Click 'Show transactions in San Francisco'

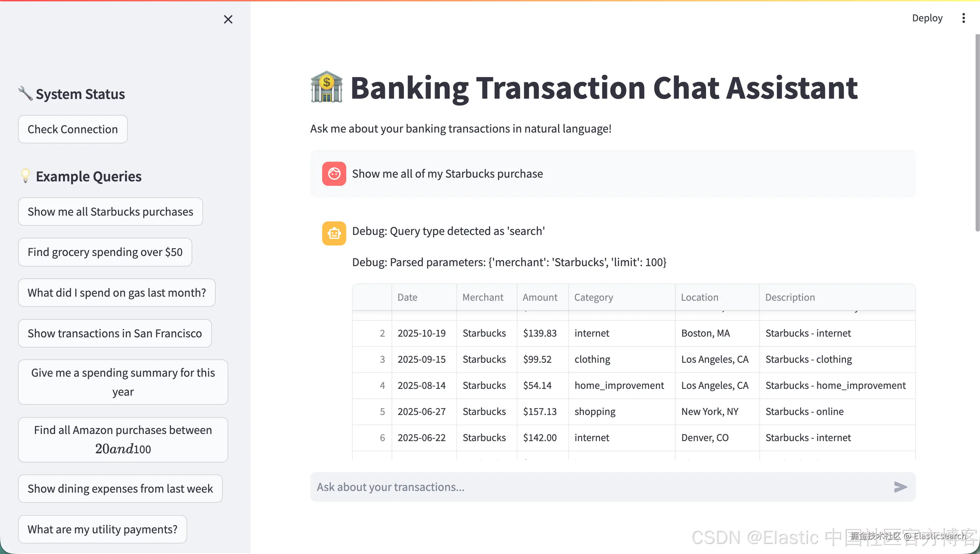[x=115, y=333]
